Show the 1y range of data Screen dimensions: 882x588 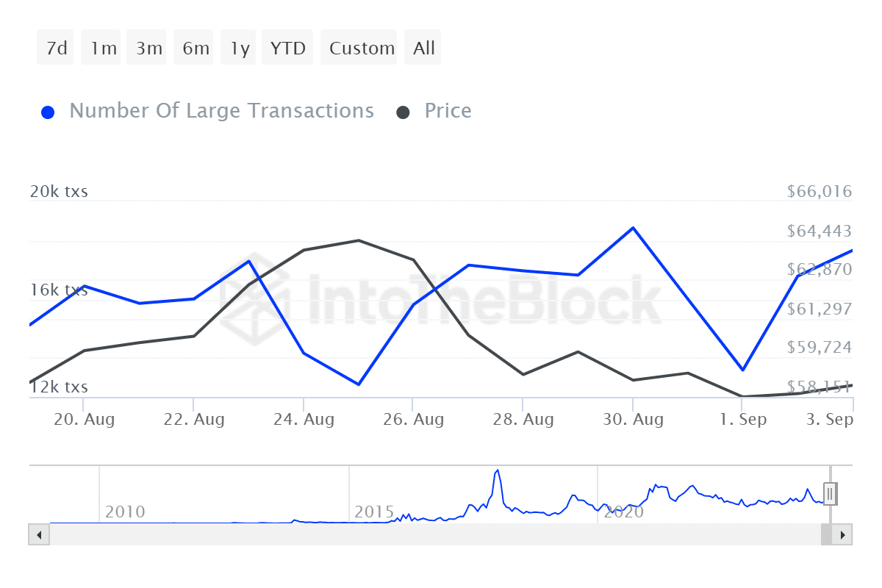[239, 48]
